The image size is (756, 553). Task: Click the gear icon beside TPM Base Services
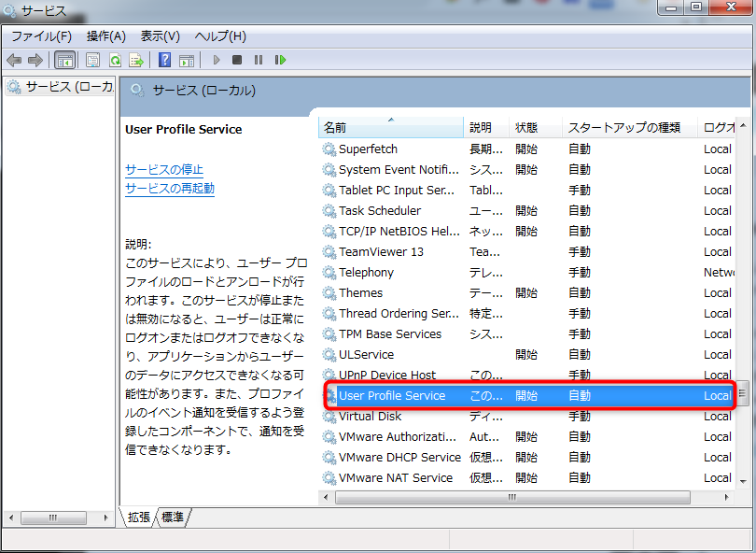329,333
